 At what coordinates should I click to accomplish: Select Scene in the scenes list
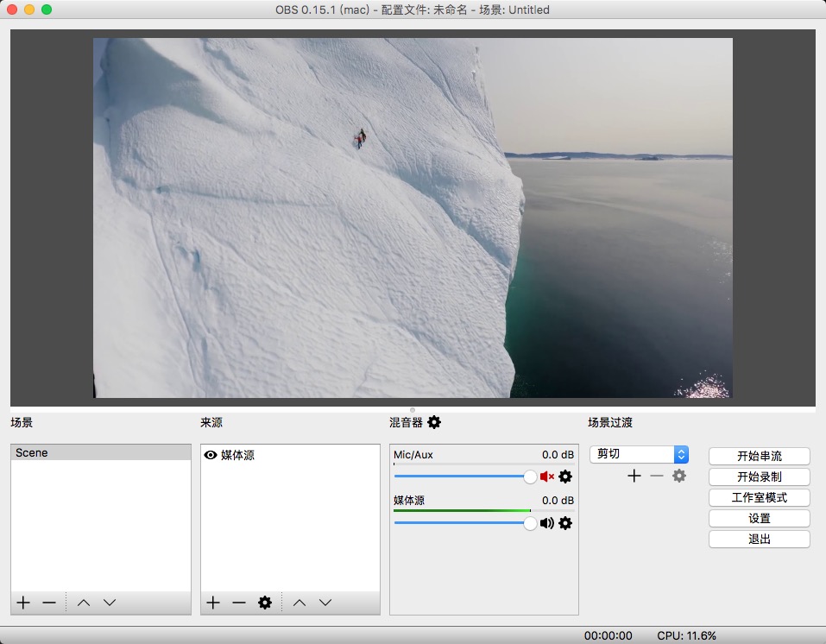[101, 452]
